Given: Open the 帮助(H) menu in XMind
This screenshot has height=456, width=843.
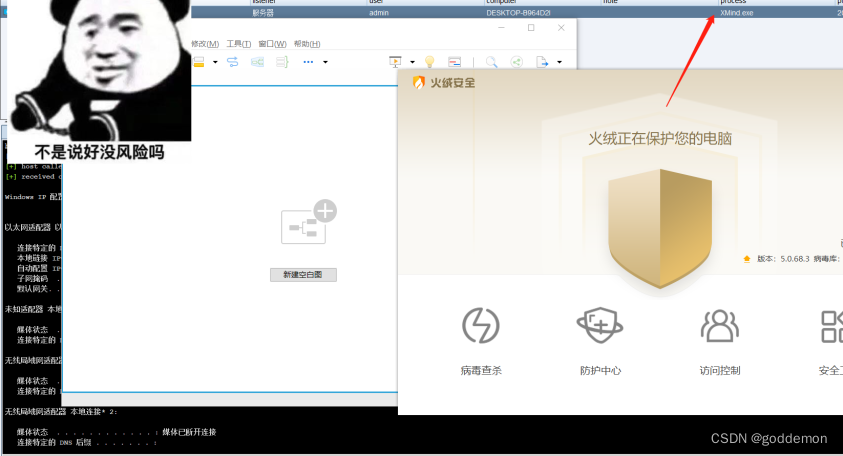Looking at the screenshot, I should [307, 44].
